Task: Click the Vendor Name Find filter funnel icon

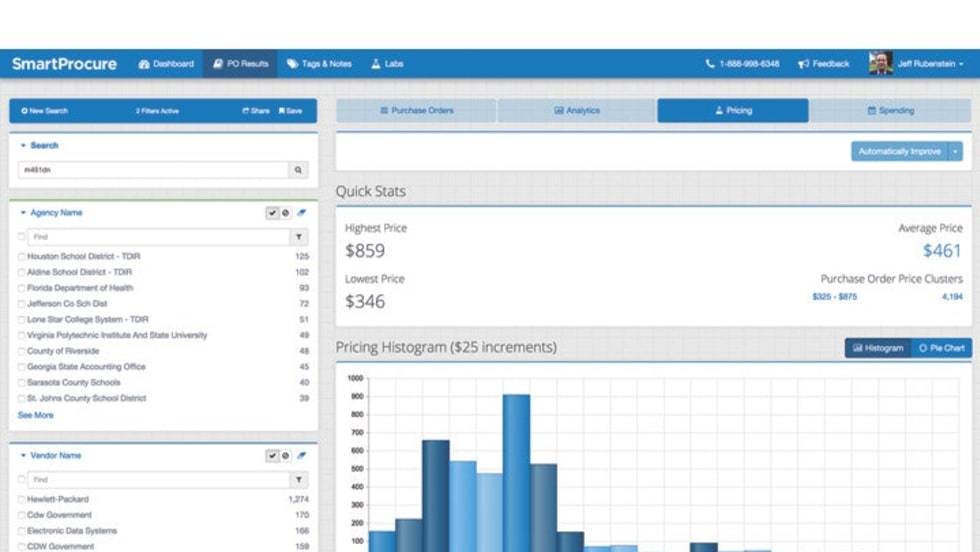Action: [298, 480]
